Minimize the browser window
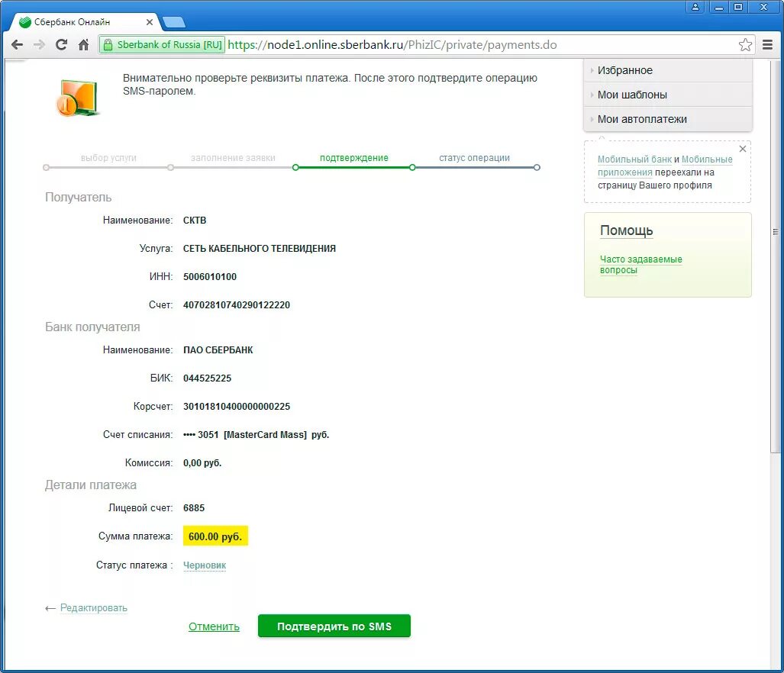This screenshot has width=784, height=673. tap(719, 7)
